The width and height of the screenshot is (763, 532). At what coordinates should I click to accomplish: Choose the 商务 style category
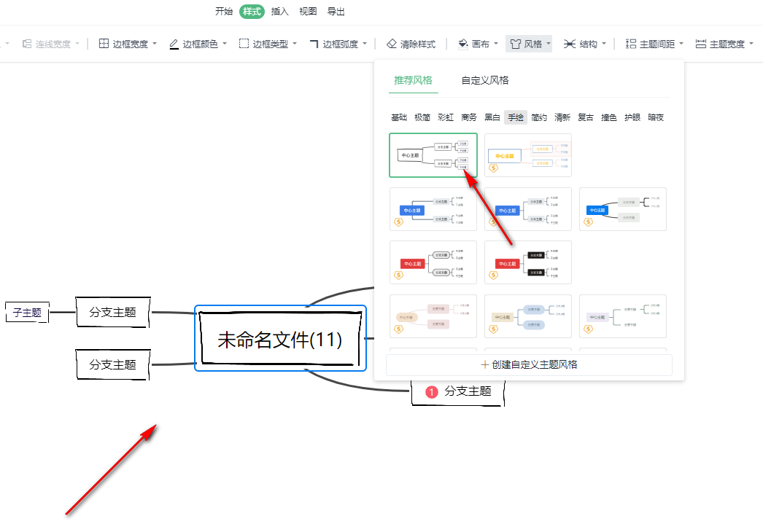coord(469,117)
